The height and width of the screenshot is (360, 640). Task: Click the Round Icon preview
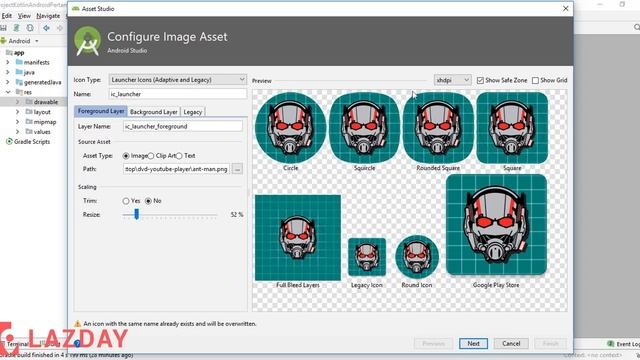pyautogui.click(x=417, y=257)
